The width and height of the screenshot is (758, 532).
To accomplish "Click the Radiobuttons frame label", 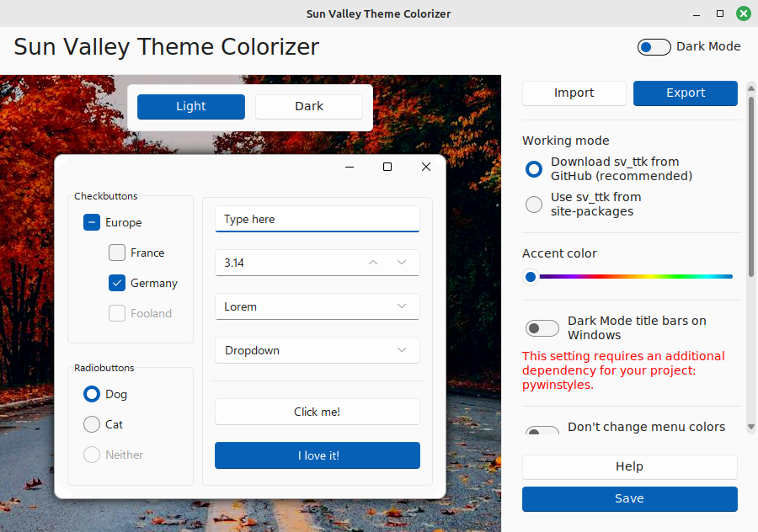I will (x=104, y=368).
